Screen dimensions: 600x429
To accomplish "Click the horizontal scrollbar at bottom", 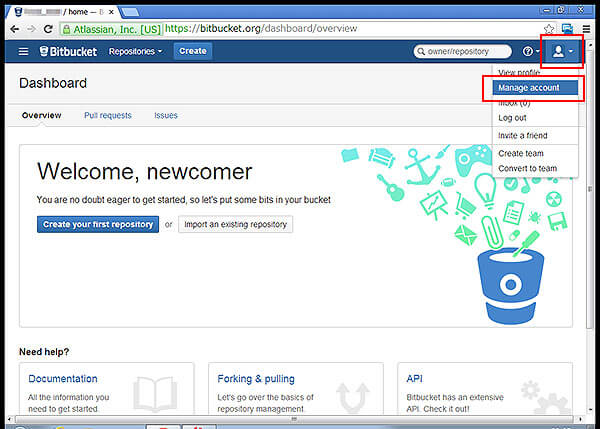I will (x=294, y=419).
